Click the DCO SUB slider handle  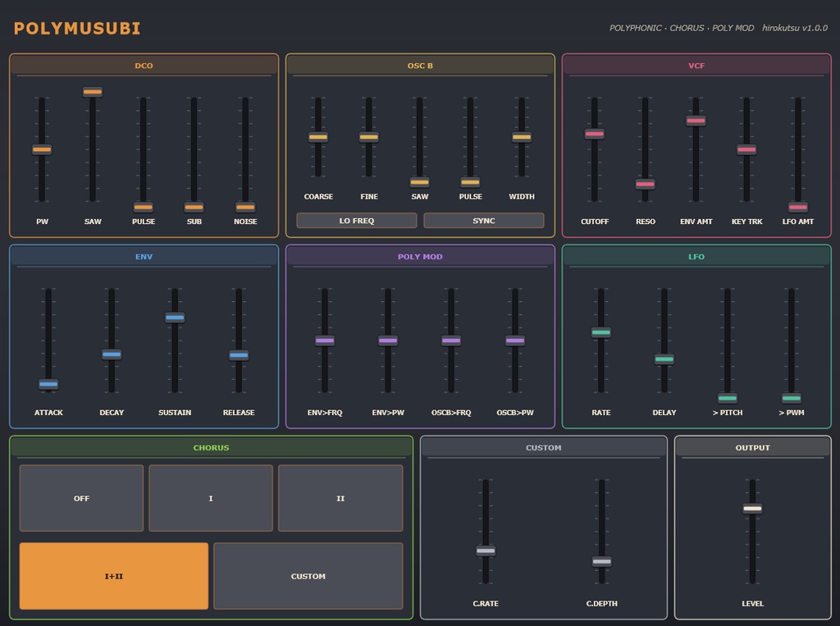point(194,207)
